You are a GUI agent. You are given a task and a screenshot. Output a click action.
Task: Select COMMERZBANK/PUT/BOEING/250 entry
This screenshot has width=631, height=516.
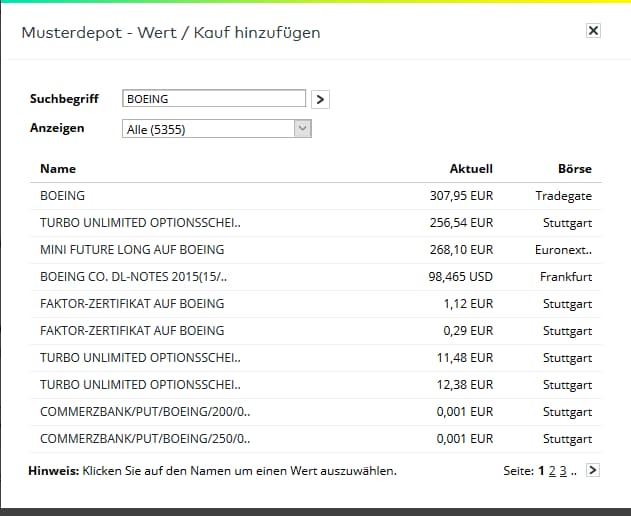(x=145, y=438)
